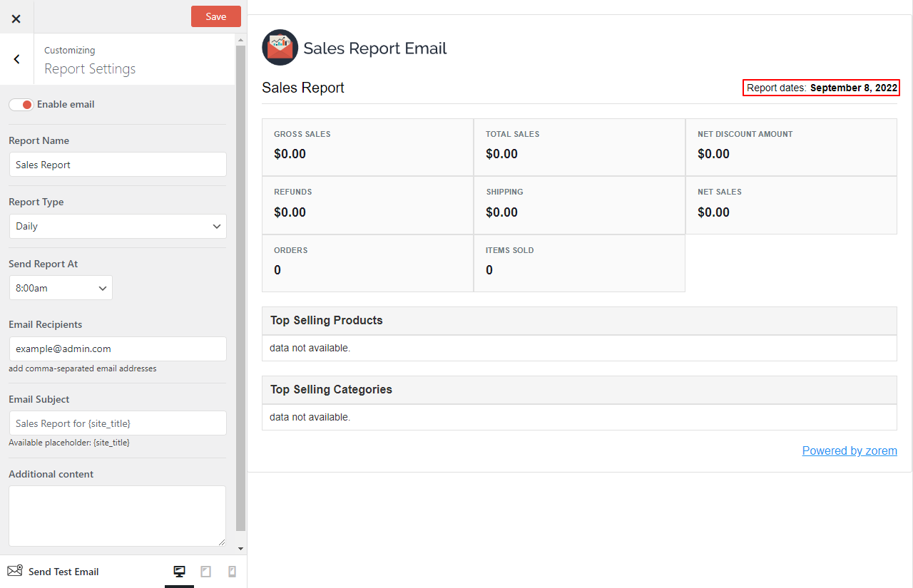913x588 pixels.
Task: Click the Email Subject field
Action: coord(117,423)
